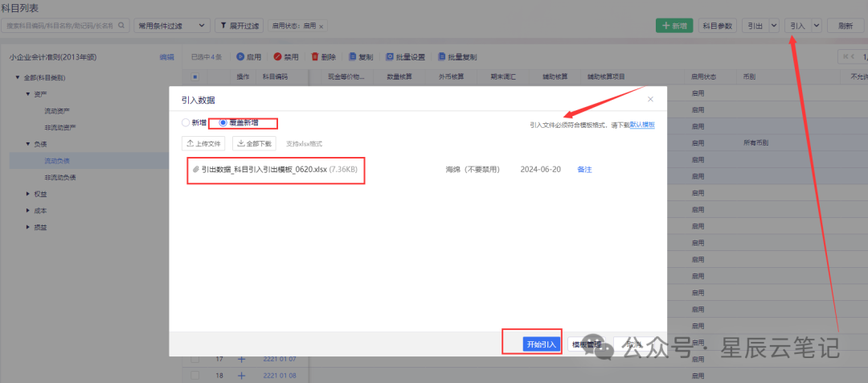868x383 pixels.
Task: Open the 默认模板 download link
Action: [642, 125]
